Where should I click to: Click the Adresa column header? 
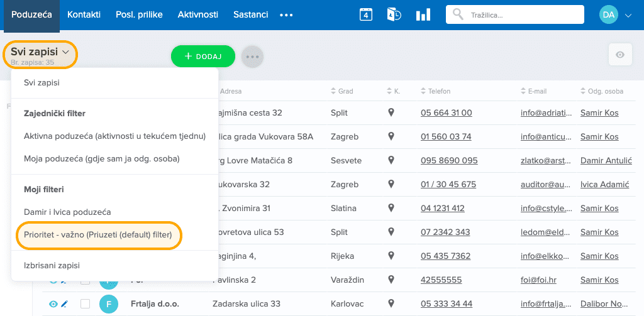pyautogui.click(x=231, y=91)
